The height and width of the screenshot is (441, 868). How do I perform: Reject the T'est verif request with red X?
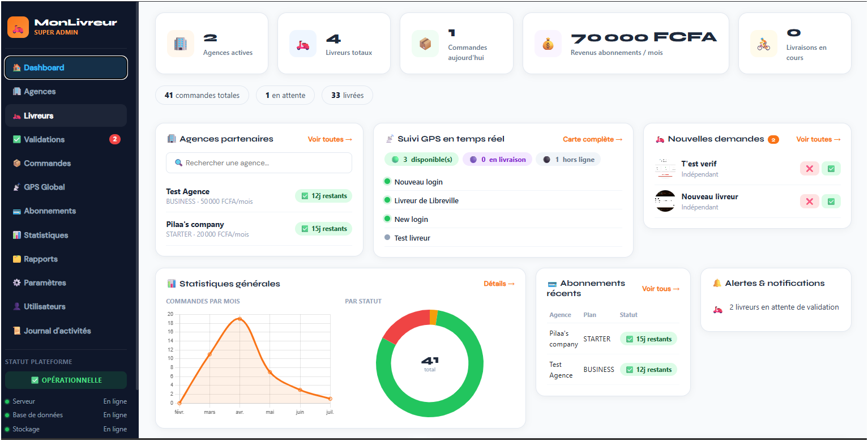pyautogui.click(x=809, y=168)
